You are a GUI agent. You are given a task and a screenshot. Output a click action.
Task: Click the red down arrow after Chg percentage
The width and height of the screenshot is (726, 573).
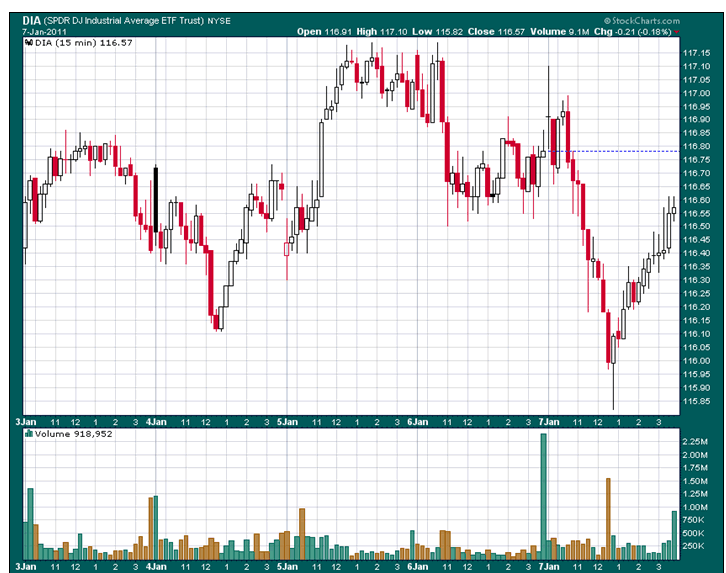click(x=676, y=32)
